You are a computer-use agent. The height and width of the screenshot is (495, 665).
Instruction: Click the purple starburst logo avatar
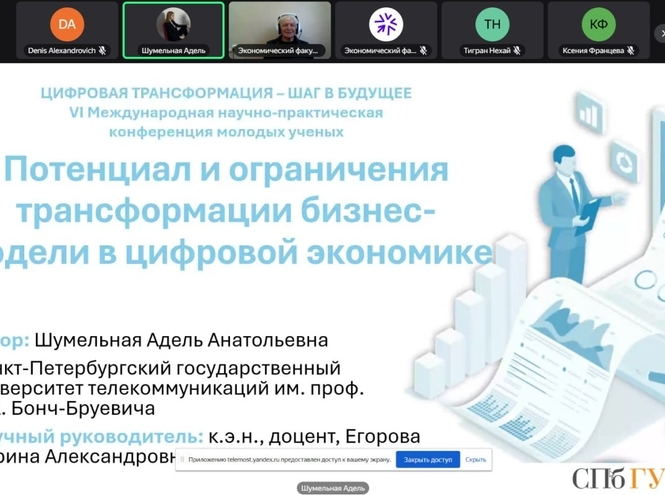386,24
